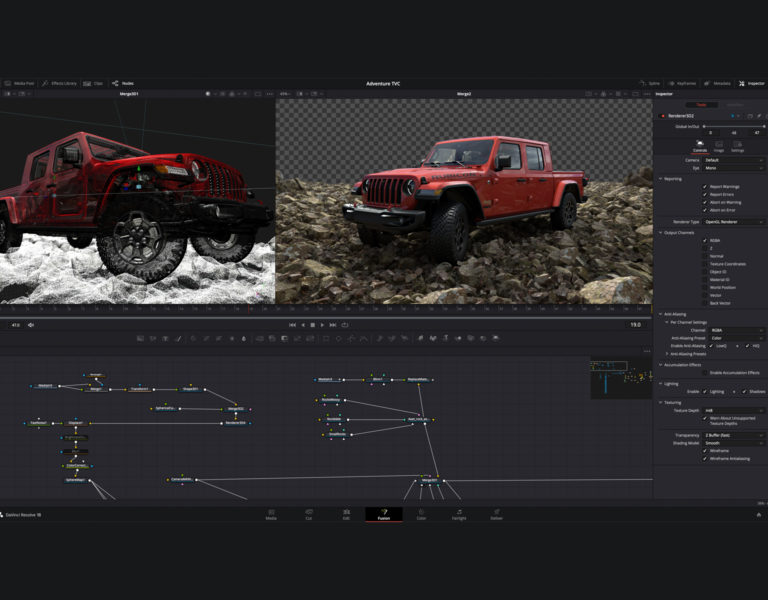Click the Tools button in Inspector

701,104
